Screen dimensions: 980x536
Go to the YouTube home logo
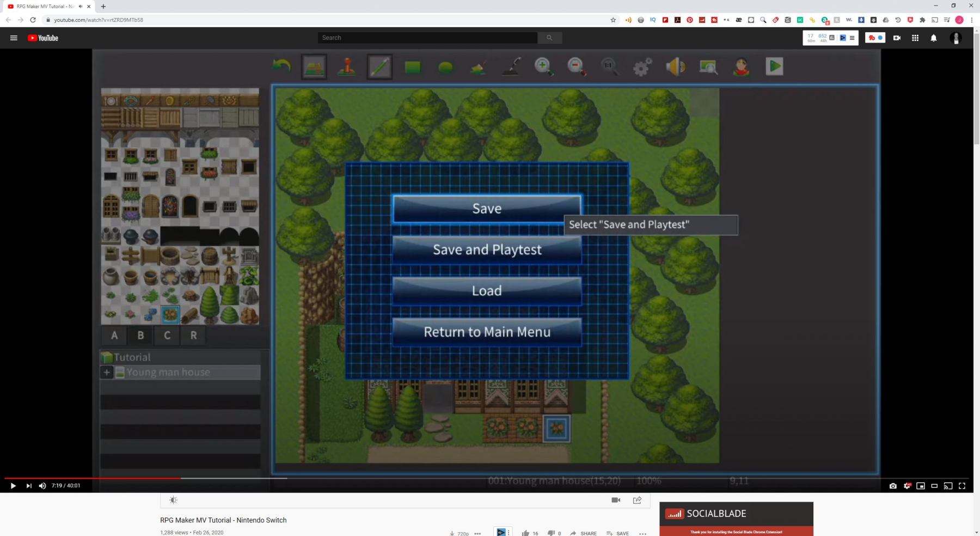43,38
